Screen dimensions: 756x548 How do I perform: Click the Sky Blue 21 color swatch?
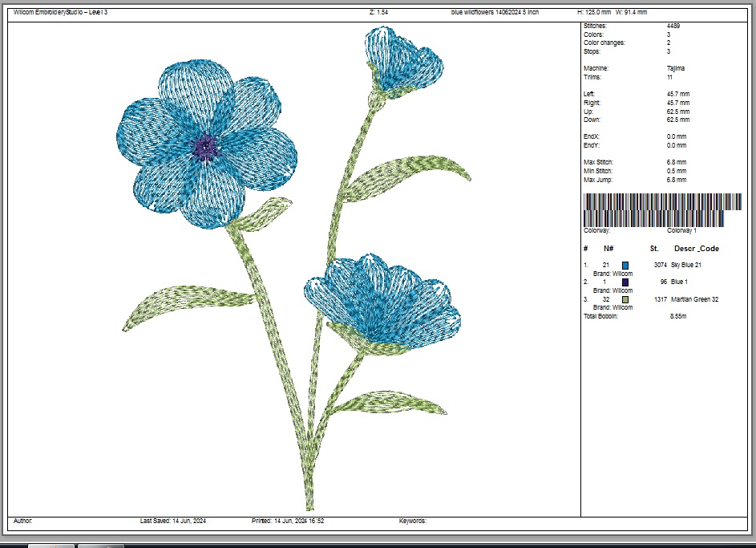tap(625, 265)
